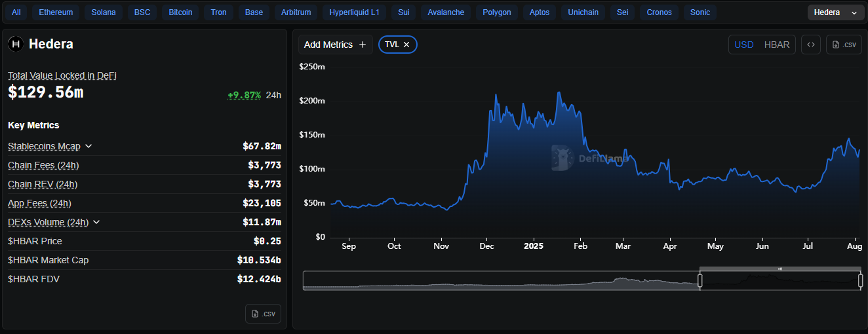Open the embed code icon button
The height and width of the screenshot is (334, 868).
(811, 45)
